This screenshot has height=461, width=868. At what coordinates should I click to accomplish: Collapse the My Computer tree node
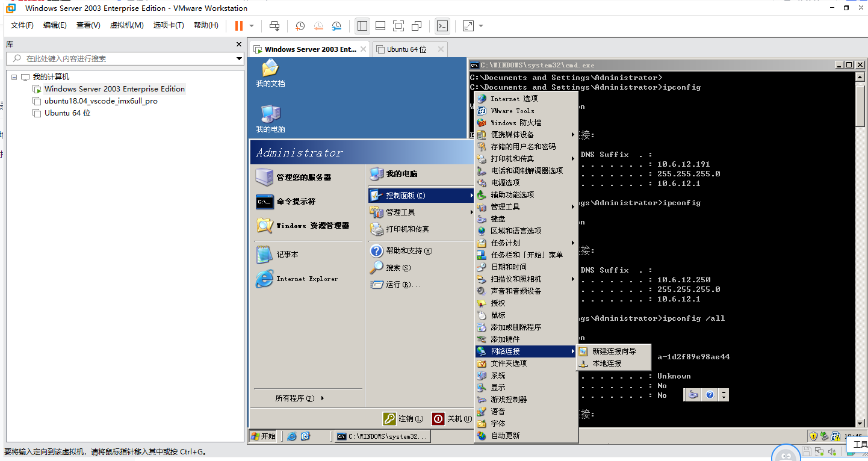[14, 77]
